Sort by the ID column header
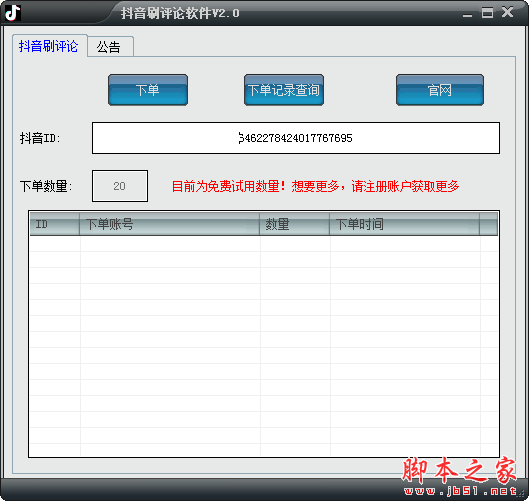This screenshot has width=529, height=502. (54, 224)
